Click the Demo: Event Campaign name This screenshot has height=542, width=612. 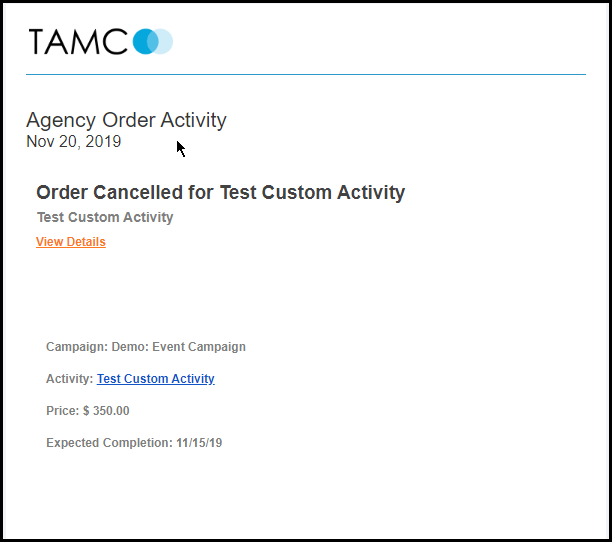tap(179, 347)
